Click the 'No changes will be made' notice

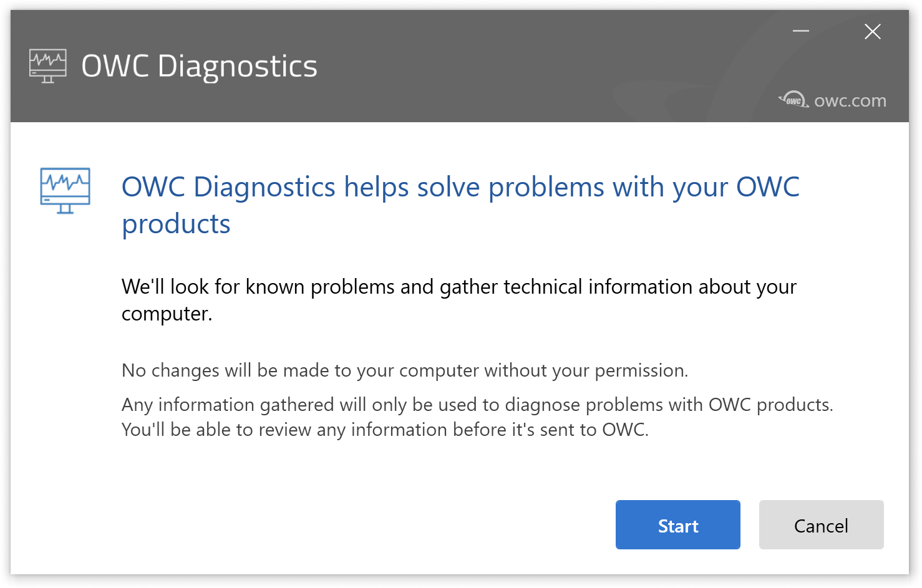coord(404,370)
